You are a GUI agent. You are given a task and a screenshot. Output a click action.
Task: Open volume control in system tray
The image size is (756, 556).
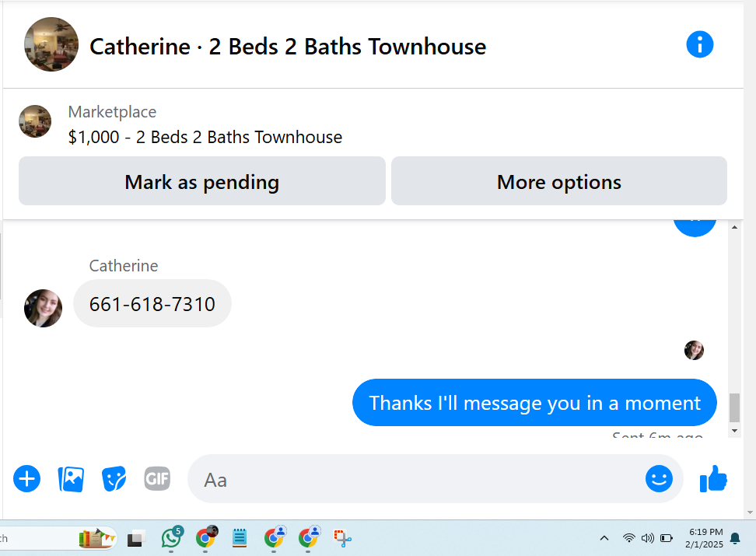648,538
